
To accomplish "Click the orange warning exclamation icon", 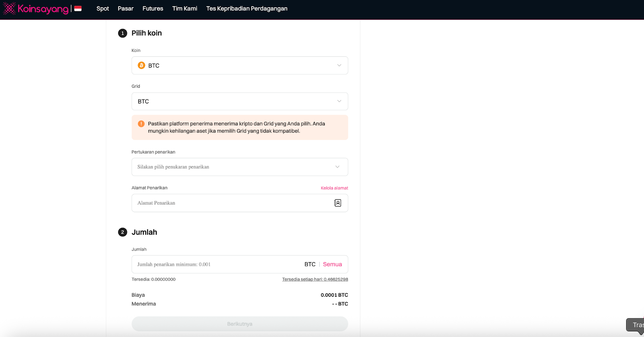I will coord(141,124).
